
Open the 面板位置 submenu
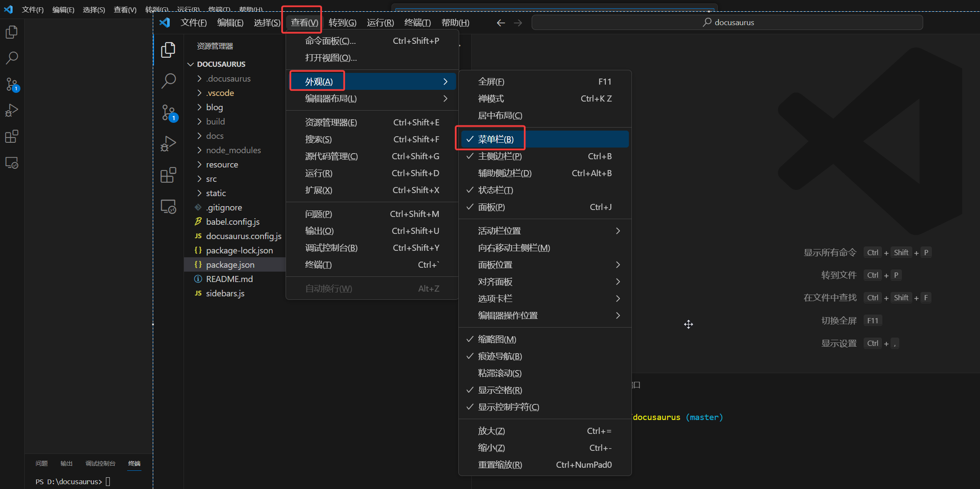click(545, 265)
